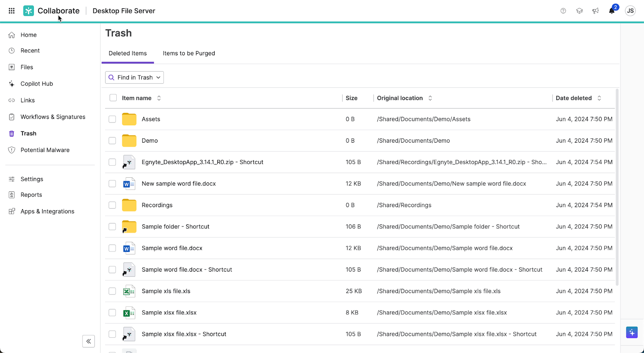Click the Egnyte Collaborate logo
Viewport: 644px width, 353px height.
click(x=29, y=11)
